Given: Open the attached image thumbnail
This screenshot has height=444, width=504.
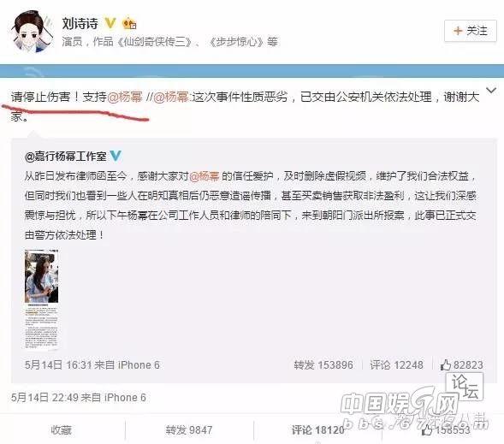Looking at the screenshot, I should click(x=41, y=299).
